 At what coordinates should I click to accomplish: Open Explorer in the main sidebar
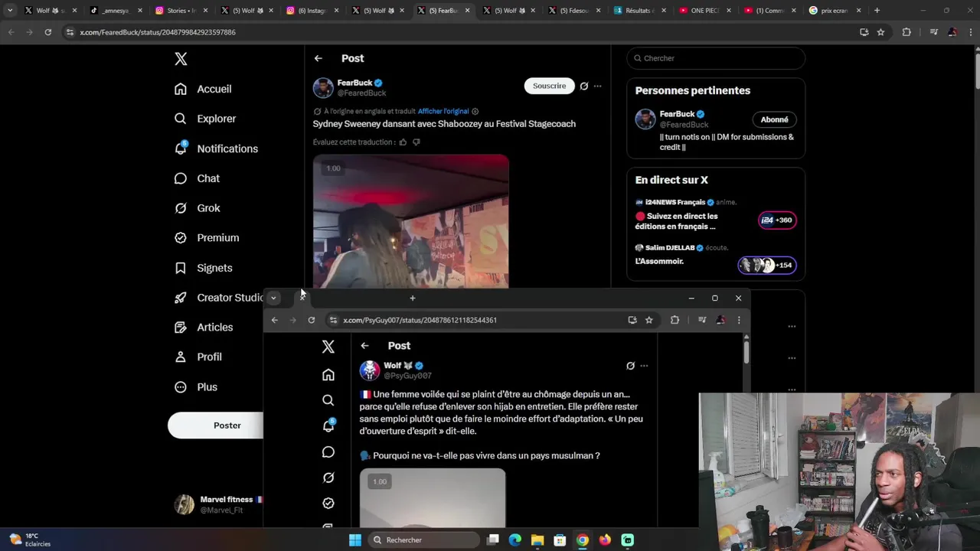pyautogui.click(x=205, y=119)
